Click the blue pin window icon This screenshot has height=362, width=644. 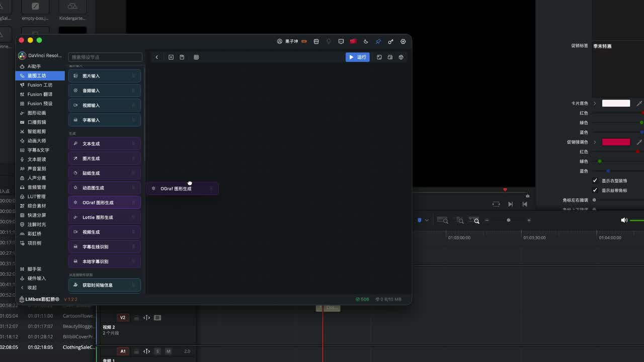[378, 41]
